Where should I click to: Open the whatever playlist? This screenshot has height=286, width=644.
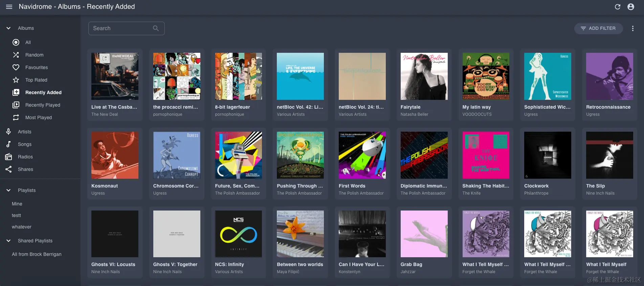click(22, 227)
